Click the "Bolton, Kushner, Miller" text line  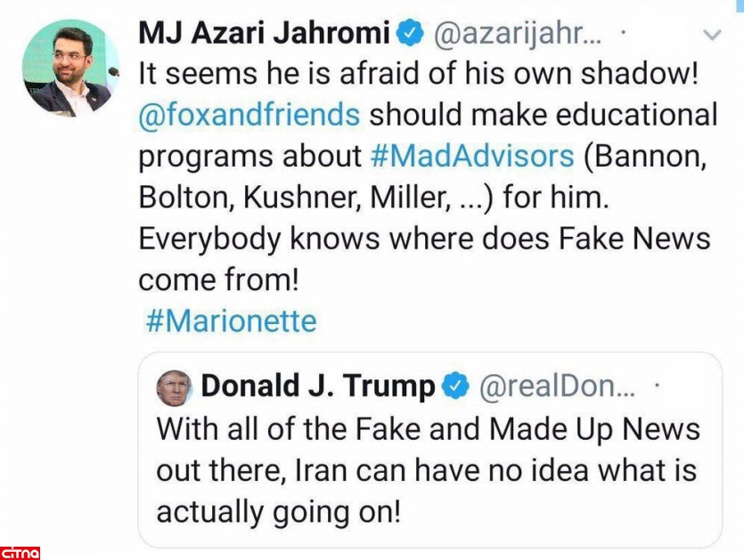pos(374,197)
